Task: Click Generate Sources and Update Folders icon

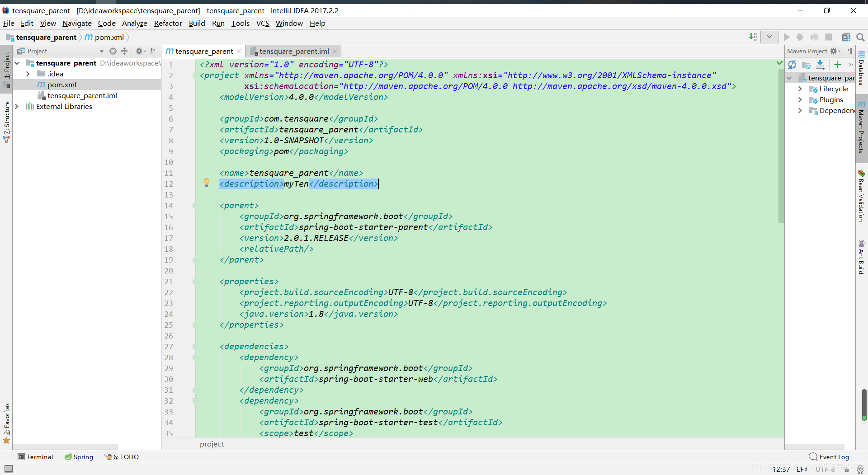Action: (x=806, y=65)
